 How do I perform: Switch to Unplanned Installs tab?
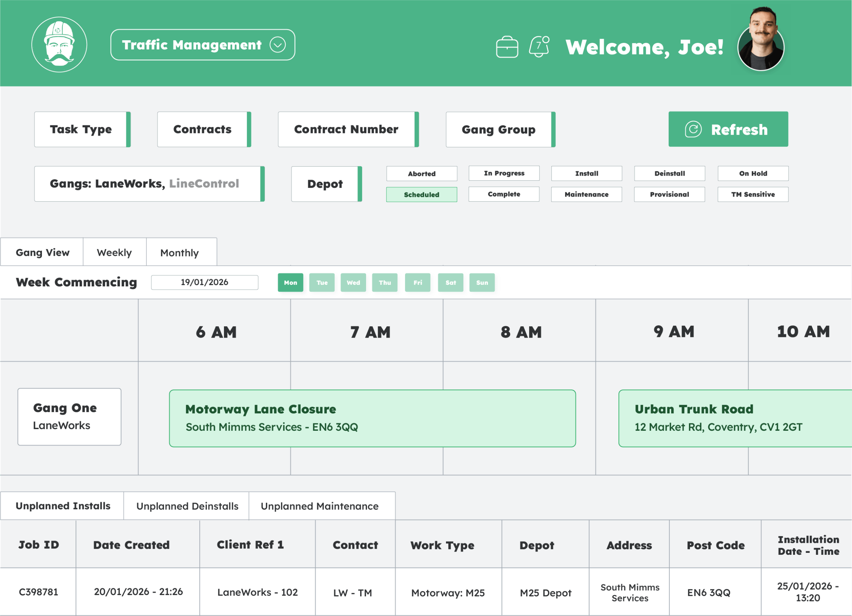pyautogui.click(x=62, y=506)
